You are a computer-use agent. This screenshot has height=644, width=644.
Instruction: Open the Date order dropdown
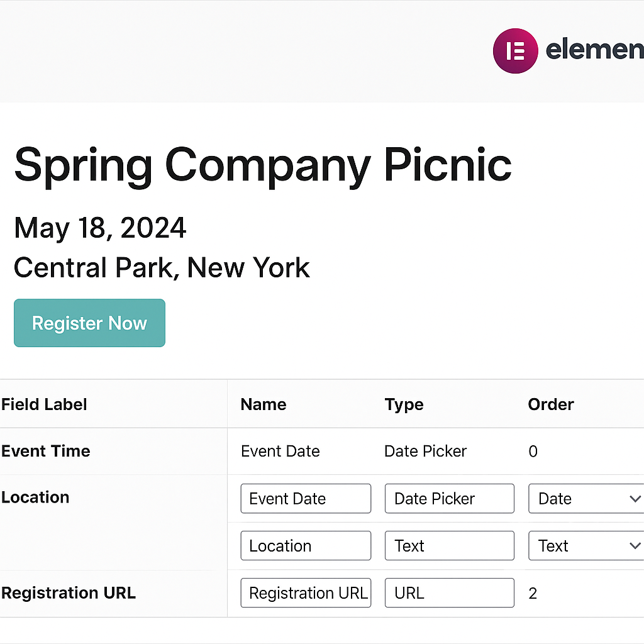(x=587, y=499)
